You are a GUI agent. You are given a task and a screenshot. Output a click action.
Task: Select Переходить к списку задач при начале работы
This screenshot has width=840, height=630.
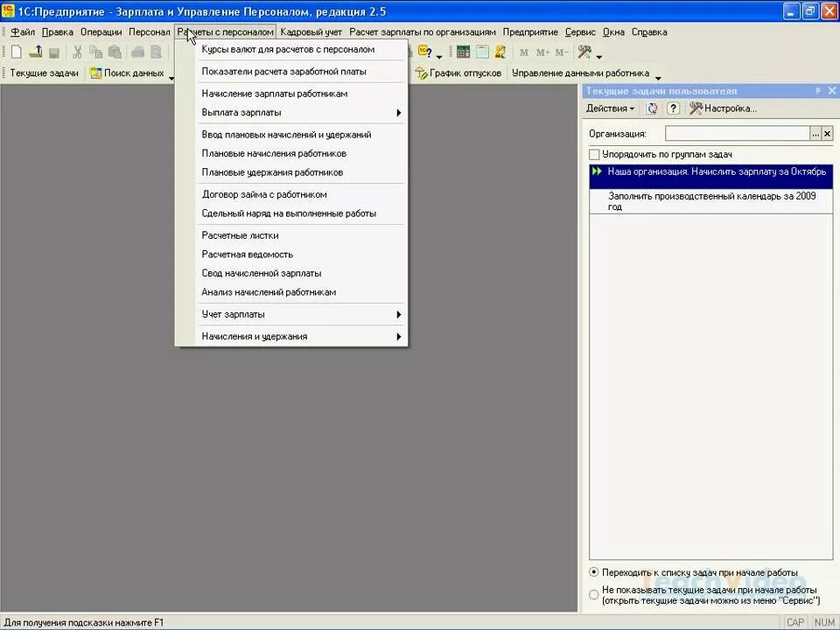[593, 572]
